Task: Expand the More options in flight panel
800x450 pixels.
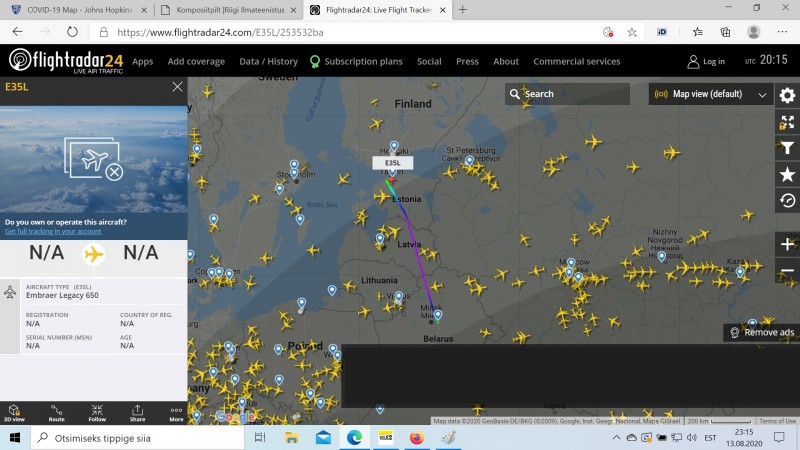Action: point(176,412)
